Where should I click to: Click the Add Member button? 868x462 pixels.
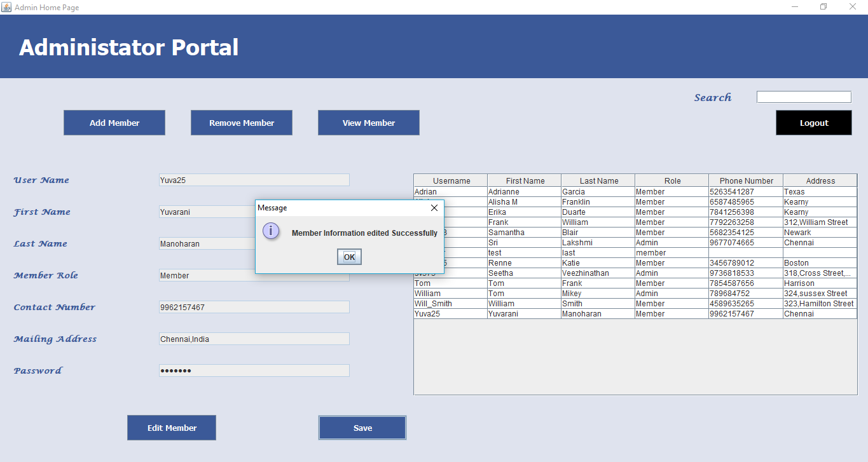(x=114, y=123)
